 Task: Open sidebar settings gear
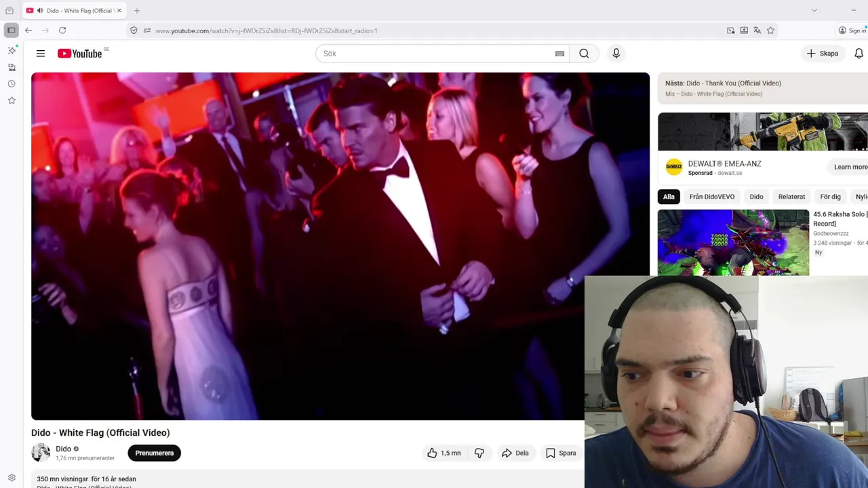tap(12, 478)
